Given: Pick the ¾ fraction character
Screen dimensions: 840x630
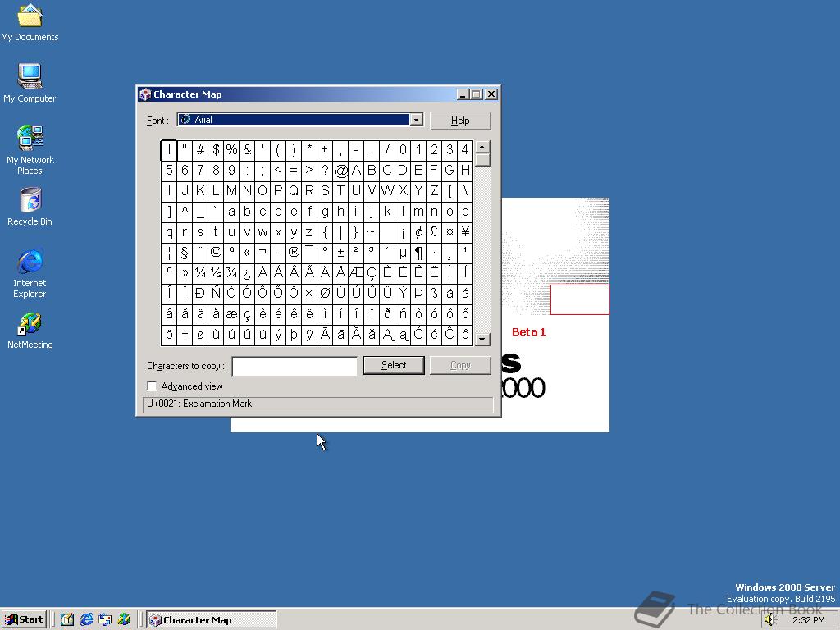Looking at the screenshot, I should 231,273.
